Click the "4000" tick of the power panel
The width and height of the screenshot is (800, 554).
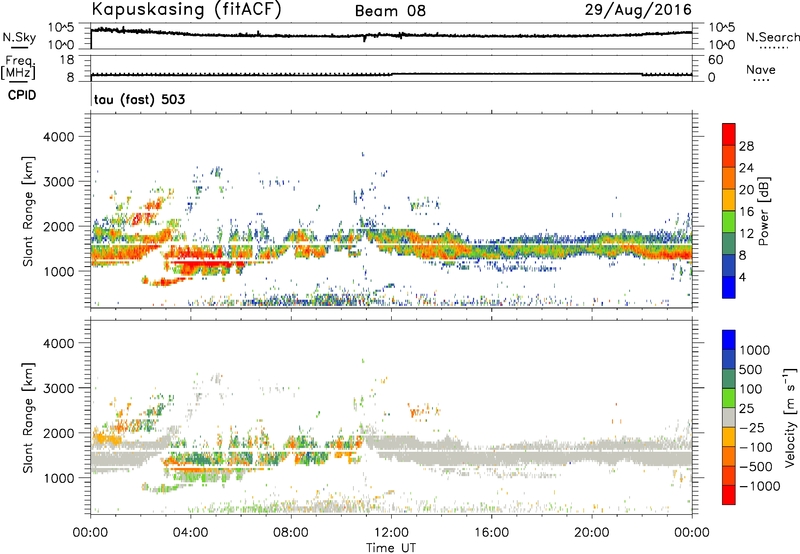(59, 137)
